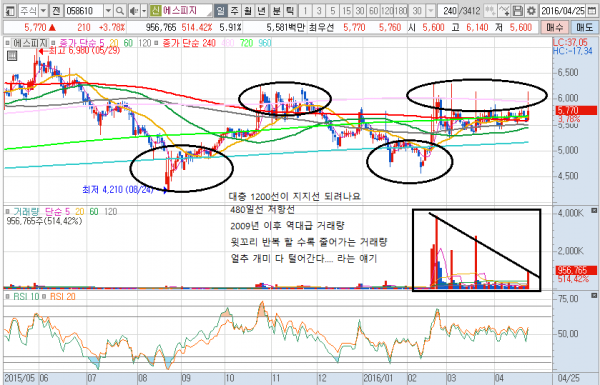This screenshot has height=385, width=600.
Task: Click the line chart tool icon with plus
Action: pyautogui.click(x=504, y=11)
